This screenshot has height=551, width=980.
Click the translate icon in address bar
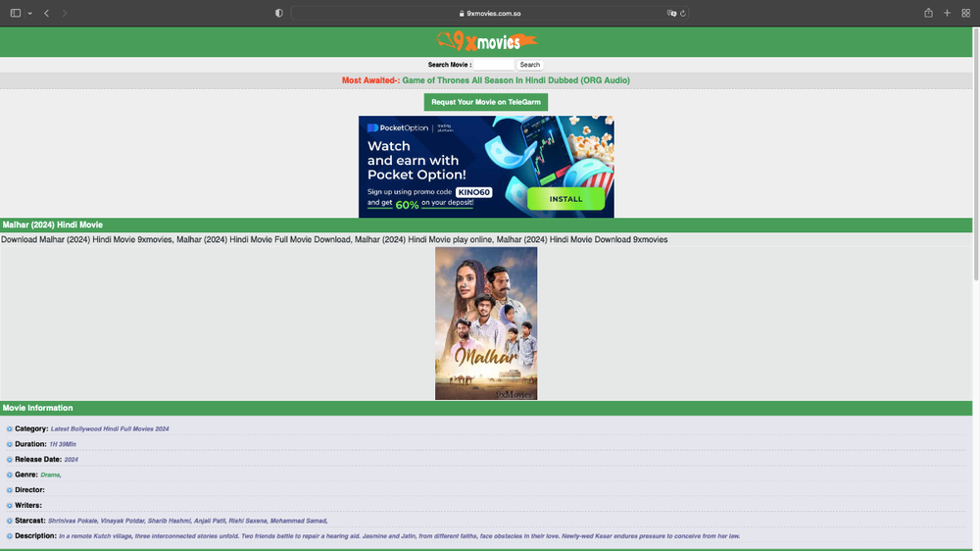pos(671,13)
